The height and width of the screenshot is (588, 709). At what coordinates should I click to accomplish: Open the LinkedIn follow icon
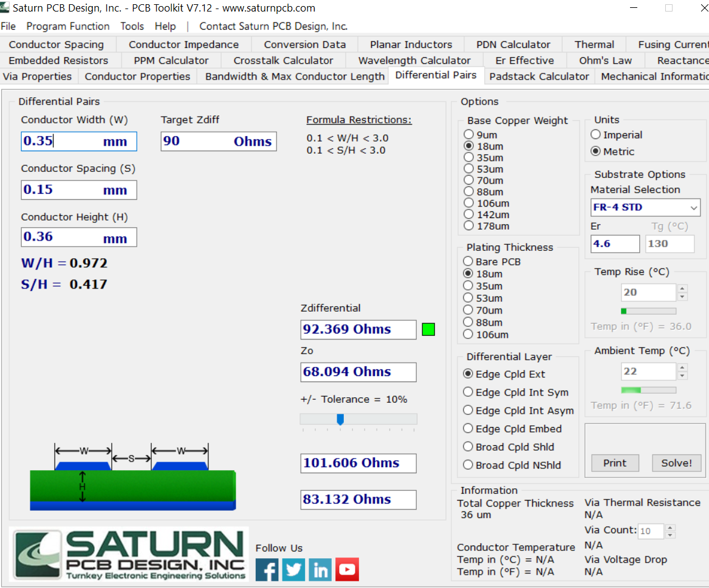point(320,569)
